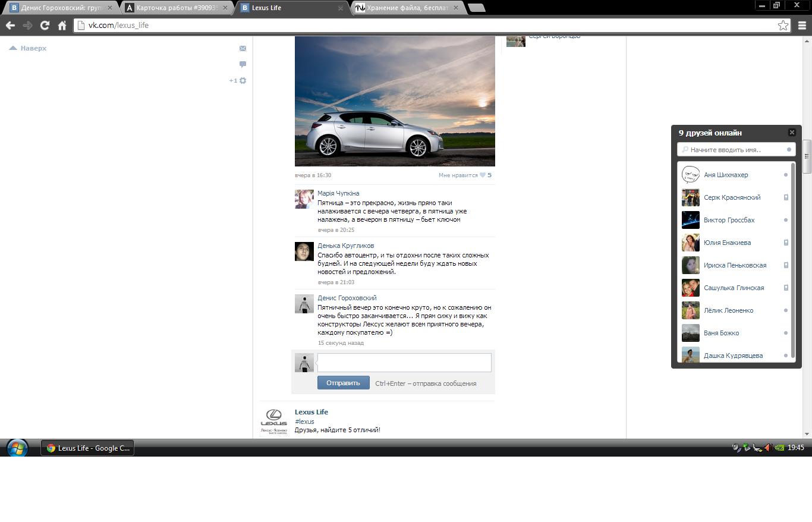Image resolution: width=812 pixels, height=522 pixels.
Task: Select friend Юлия Енакиева name
Action: click(727, 243)
